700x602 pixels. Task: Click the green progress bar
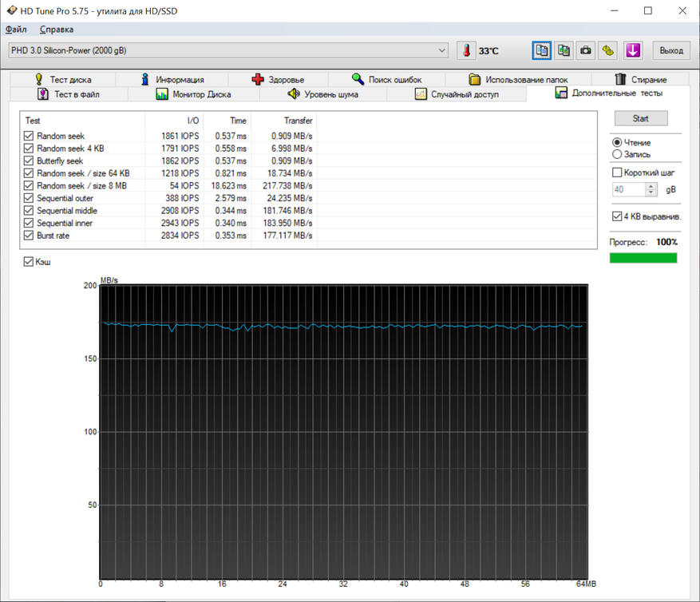coord(643,258)
